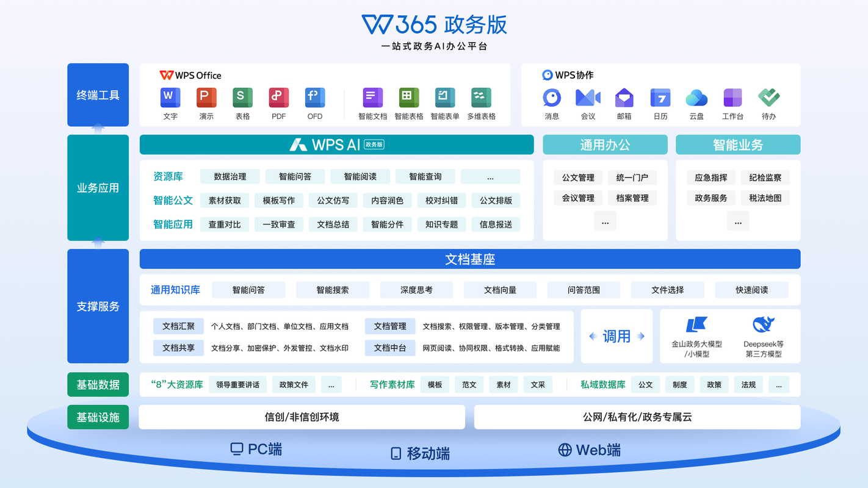
Task: Choose the 公文排版 chip
Action: click(x=496, y=201)
